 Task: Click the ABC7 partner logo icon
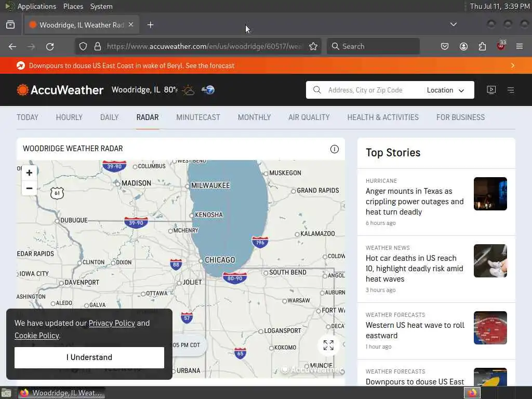pos(208,90)
